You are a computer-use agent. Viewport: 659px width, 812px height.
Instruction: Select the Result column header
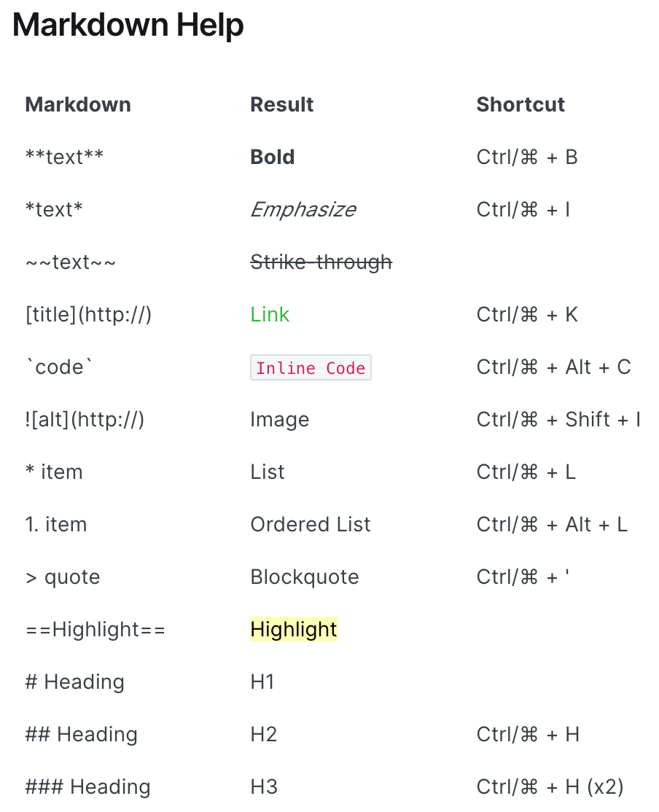click(x=282, y=105)
